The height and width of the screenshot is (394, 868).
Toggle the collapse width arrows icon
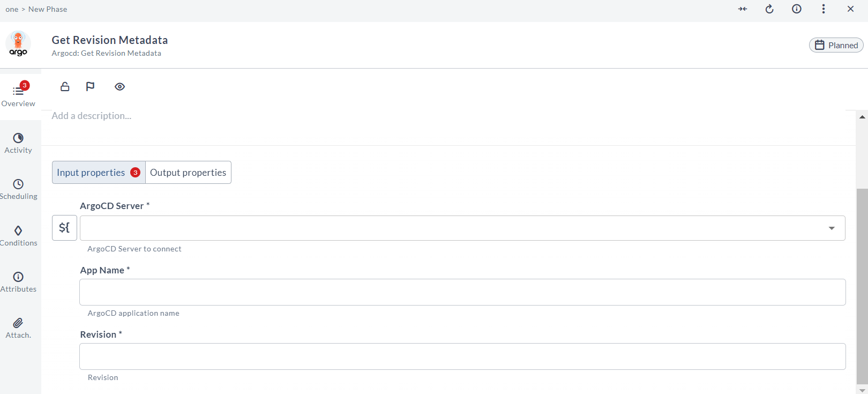(x=743, y=9)
